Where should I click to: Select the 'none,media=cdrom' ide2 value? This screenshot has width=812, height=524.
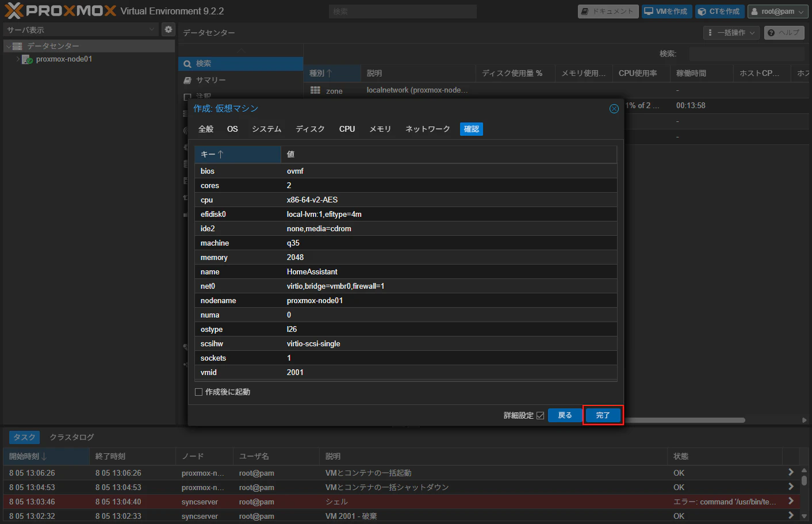319,228
